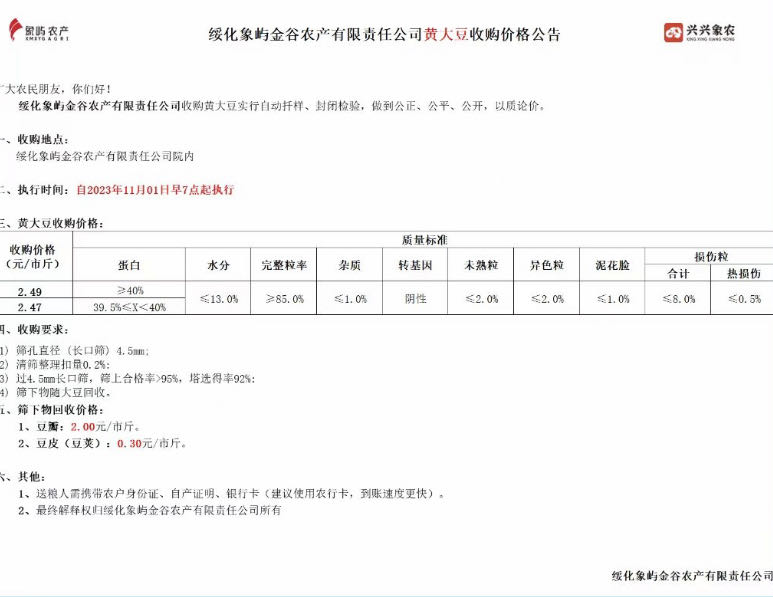Screen dimensions: 773x597
Task: Click the whole grain value ≥85.0%
Action: [x=284, y=299]
